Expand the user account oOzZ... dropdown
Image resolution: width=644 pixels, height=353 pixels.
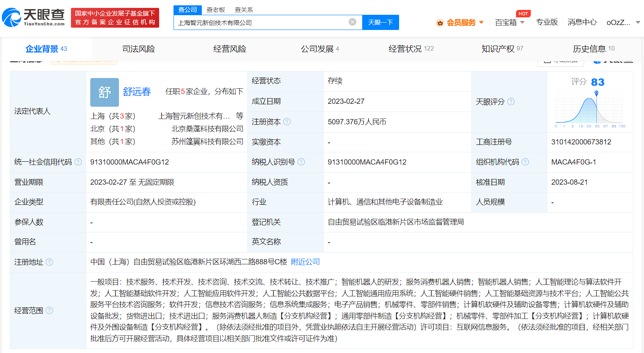[638, 23]
